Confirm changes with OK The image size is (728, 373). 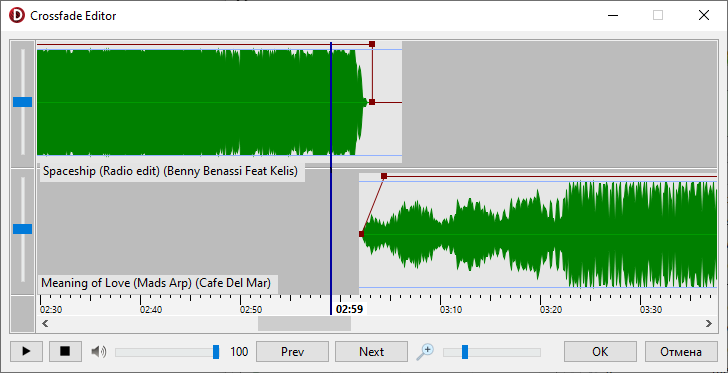[x=600, y=352]
